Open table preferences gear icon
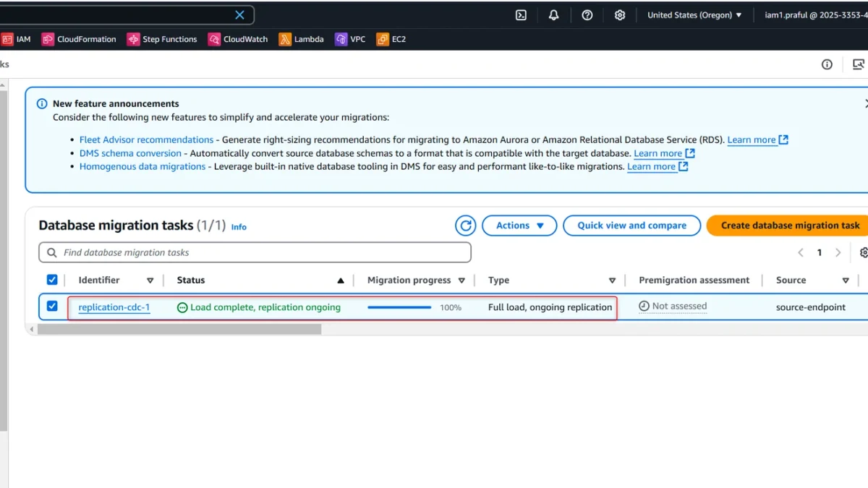 tap(864, 252)
